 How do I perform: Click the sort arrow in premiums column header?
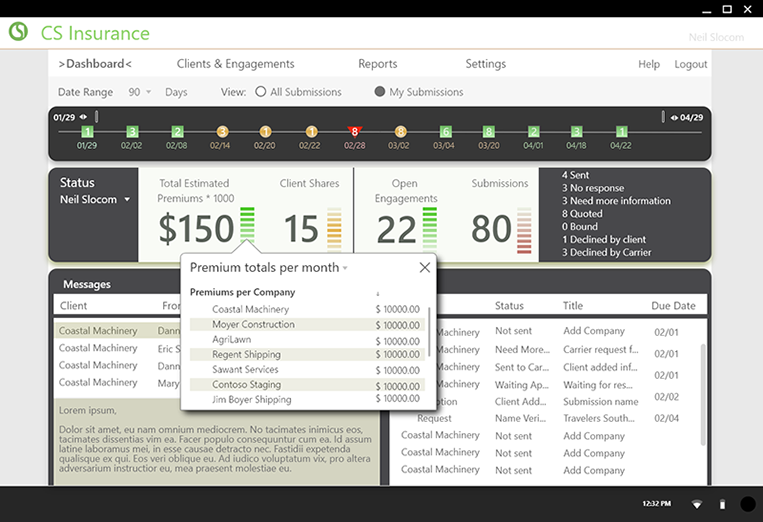tap(377, 293)
